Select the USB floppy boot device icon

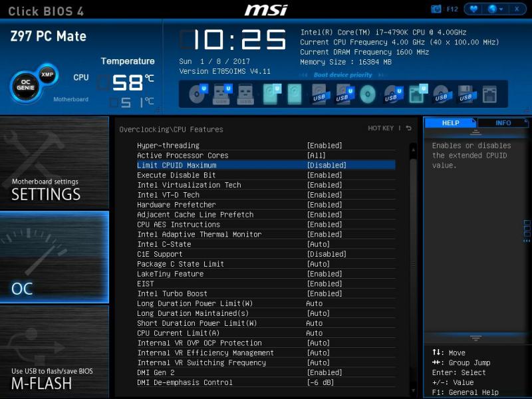[x=467, y=94]
